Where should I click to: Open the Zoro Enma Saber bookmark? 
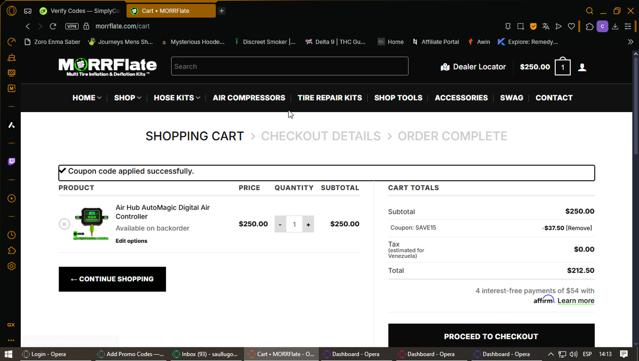(52, 42)
